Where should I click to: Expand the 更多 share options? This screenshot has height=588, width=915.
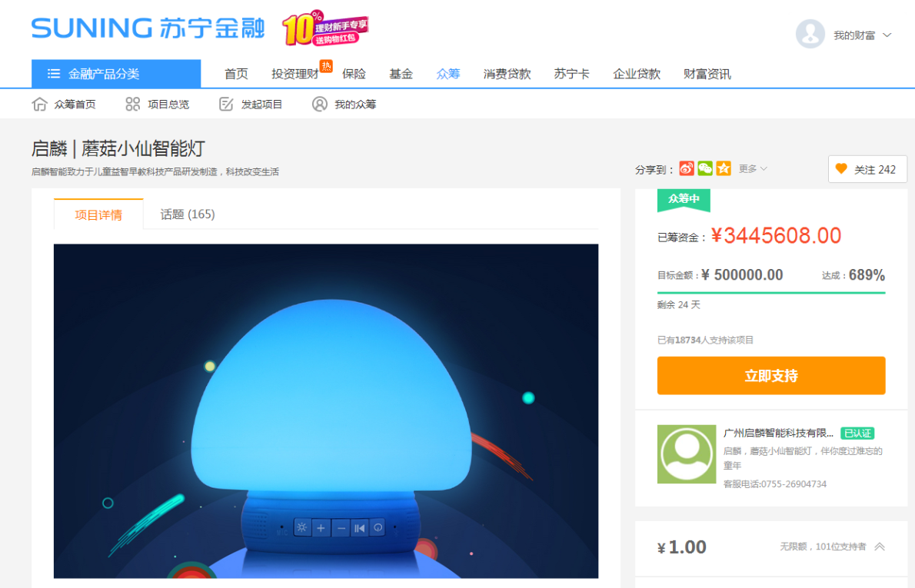pos(753,168)
